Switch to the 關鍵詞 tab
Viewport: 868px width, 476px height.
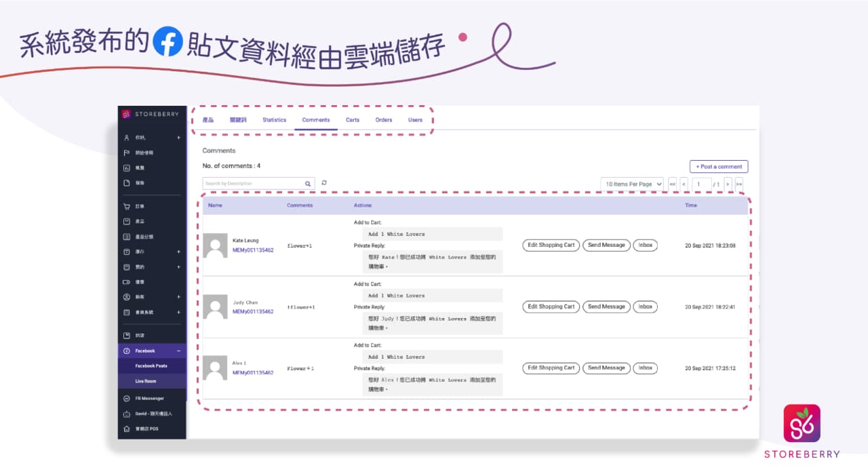238,120
